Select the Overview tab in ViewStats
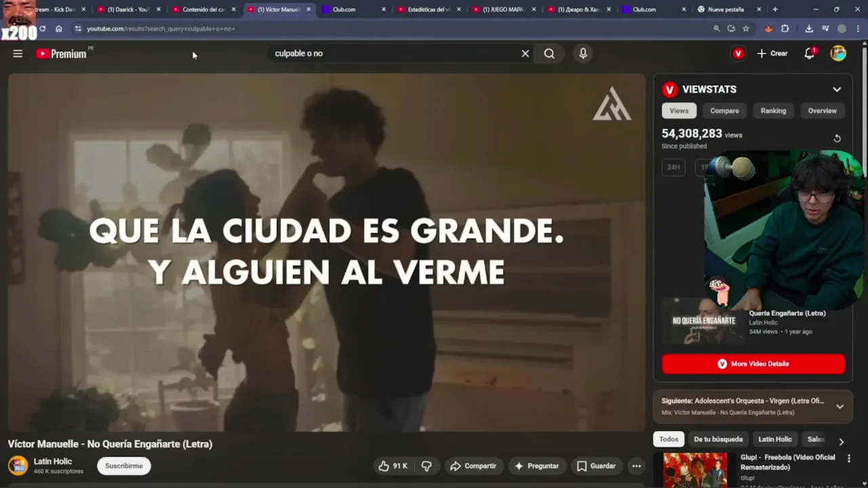 tap(823, 110)
